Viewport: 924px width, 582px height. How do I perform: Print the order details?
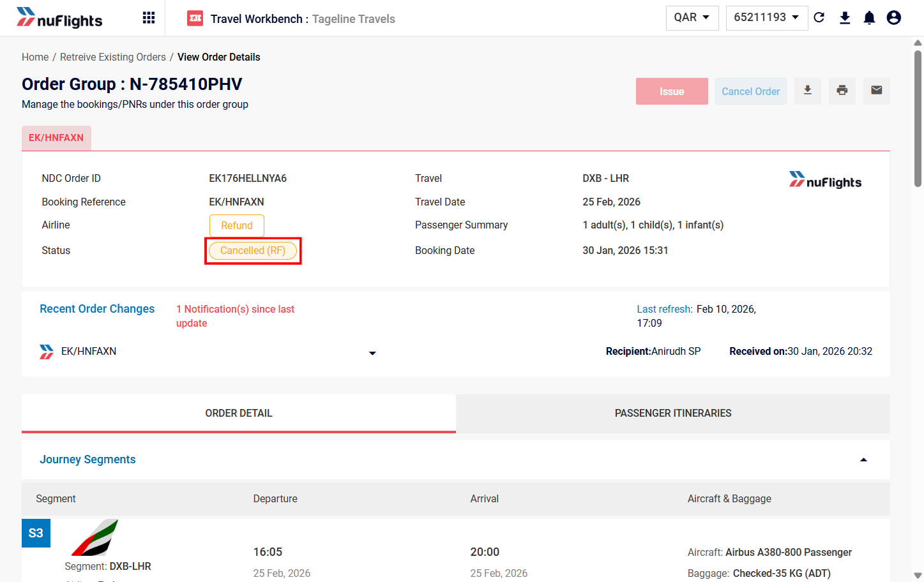click(842, 91)
